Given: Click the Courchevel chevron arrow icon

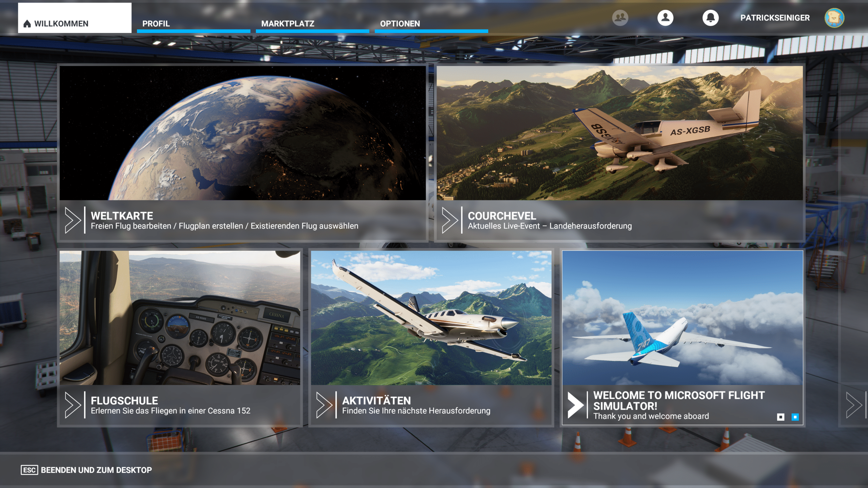Looking at the screenshot, I should (450, 220).
